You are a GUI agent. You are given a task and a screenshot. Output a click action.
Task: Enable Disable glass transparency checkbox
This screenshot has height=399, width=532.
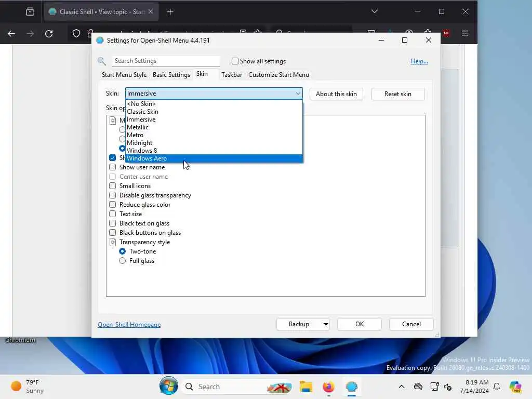coord(113,195)
